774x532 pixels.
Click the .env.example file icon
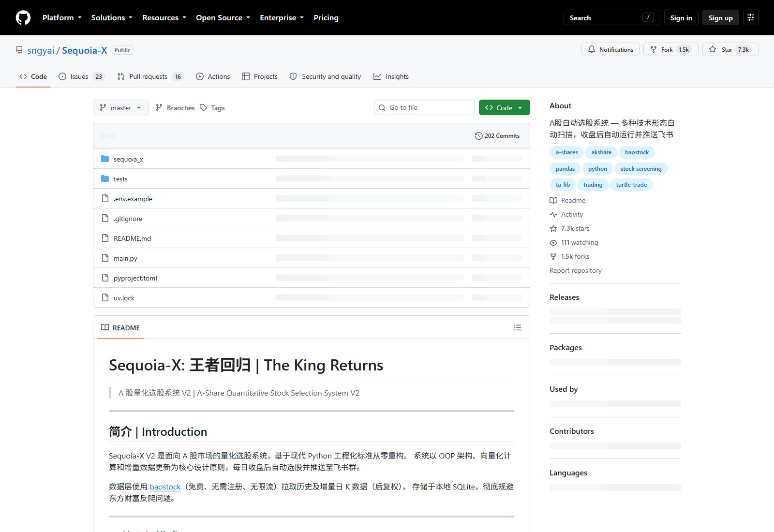[x=105, y=199]
